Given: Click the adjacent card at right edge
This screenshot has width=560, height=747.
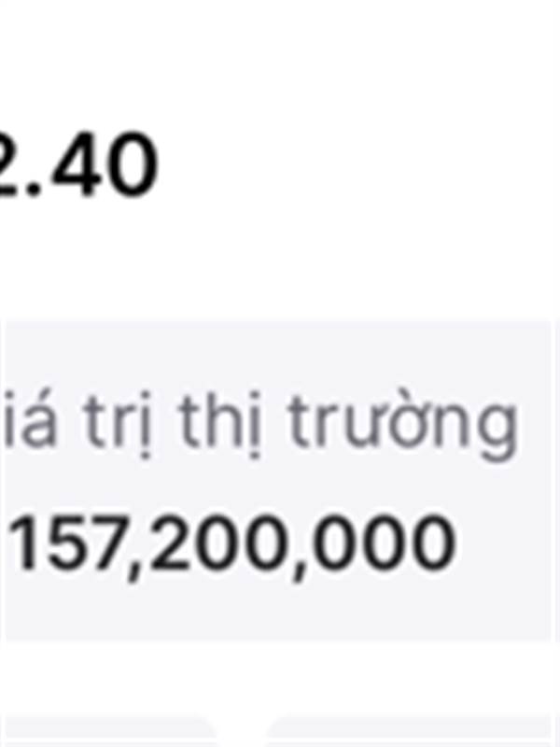Looking at the screenshot, I should [x=556, y=481].
